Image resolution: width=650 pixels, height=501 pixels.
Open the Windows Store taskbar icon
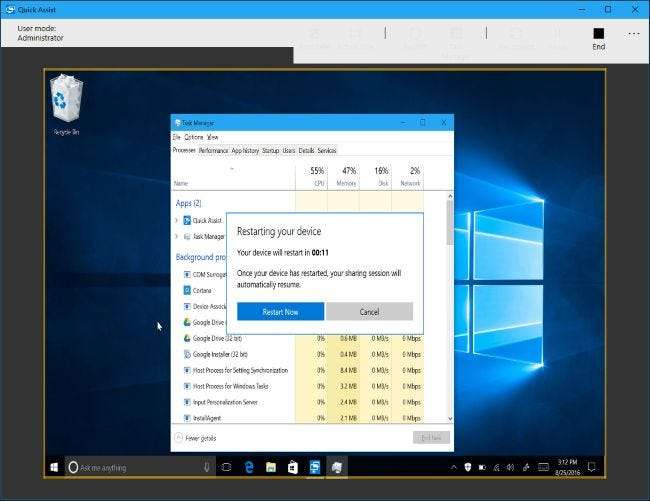pyautogui.click(x=292, y=466)
